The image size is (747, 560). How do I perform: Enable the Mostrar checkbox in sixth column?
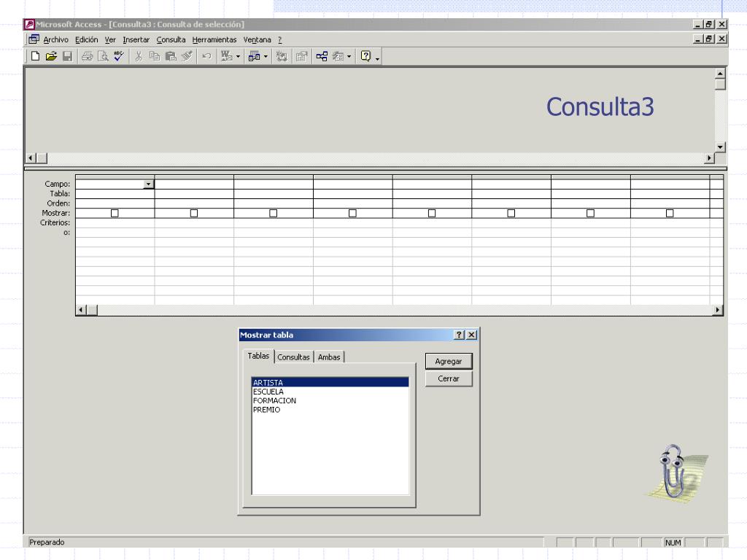point(511,213)
